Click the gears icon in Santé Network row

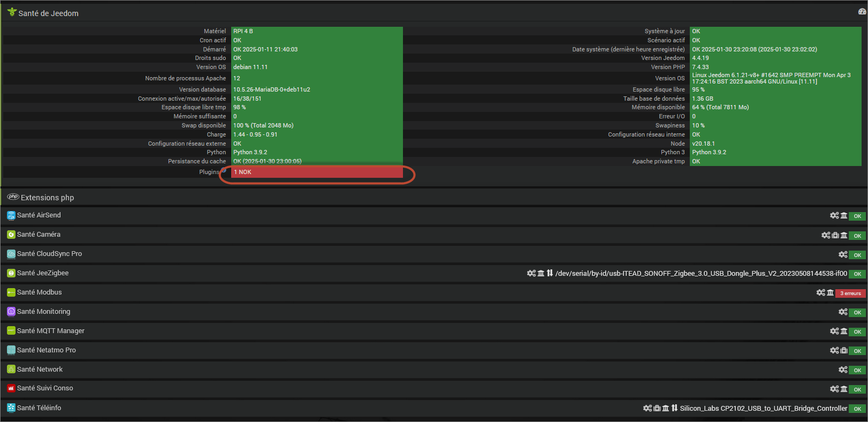point(843,370)
